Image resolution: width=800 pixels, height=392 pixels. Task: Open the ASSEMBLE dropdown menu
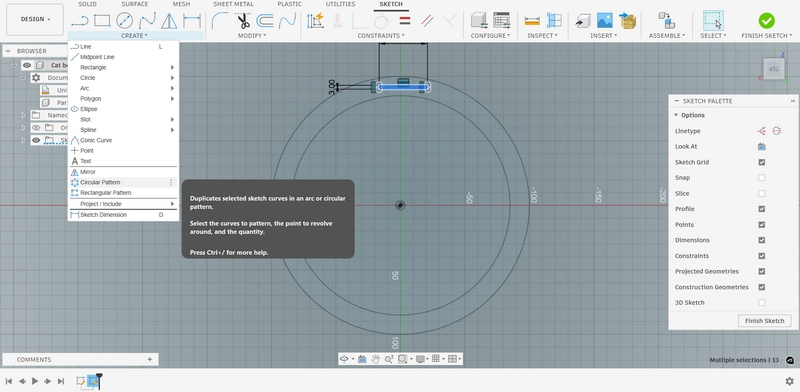667,36
